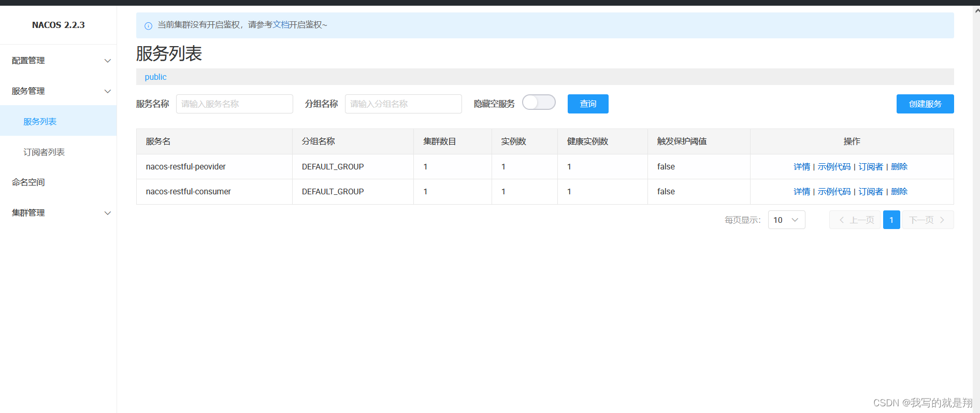Open the 文档 link in the banner
This screenshot has width=980, height=413.
click(281, 24)
